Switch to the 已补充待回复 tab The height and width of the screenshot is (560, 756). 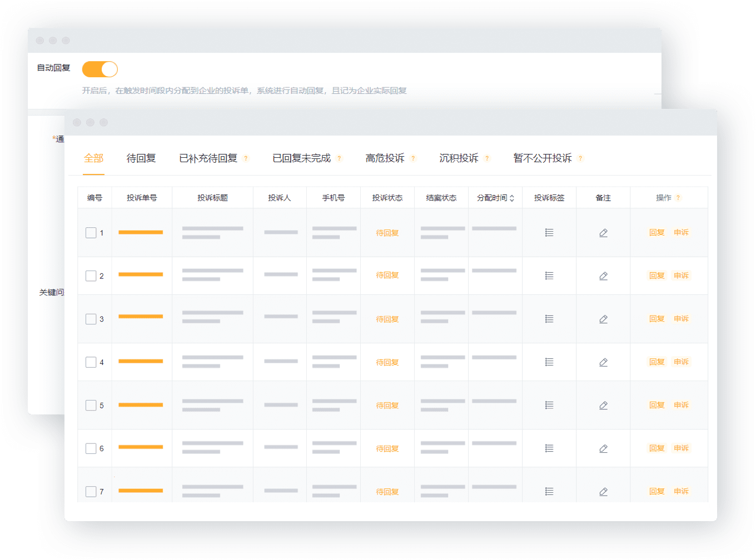(x=208, y=158)
